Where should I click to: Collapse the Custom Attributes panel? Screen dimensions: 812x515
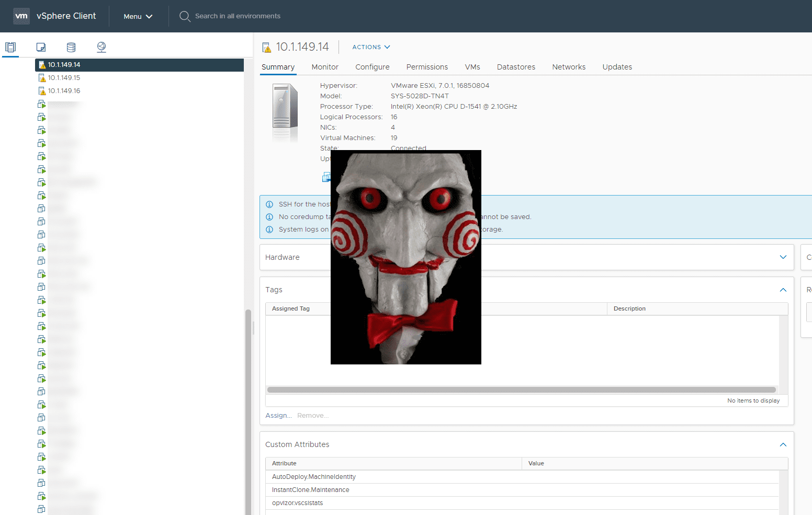pos(783,444)
